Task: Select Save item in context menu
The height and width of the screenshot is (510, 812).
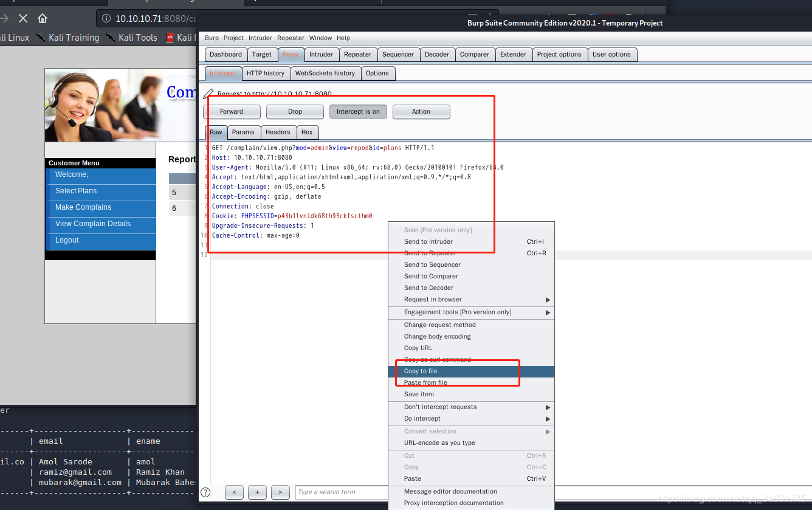Action: click(x=471, y=395)
